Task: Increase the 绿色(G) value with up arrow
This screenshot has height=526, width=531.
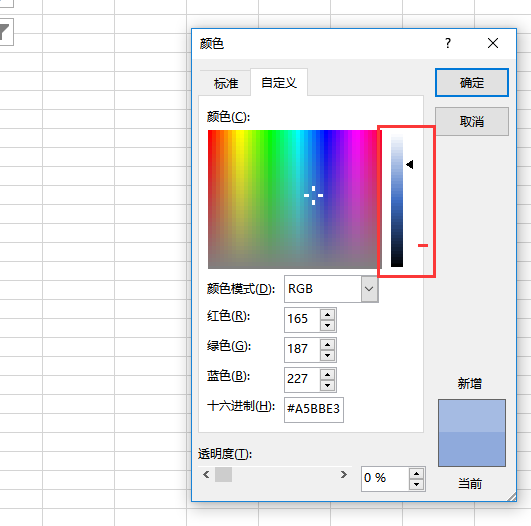Action: (x=327, y=344)
